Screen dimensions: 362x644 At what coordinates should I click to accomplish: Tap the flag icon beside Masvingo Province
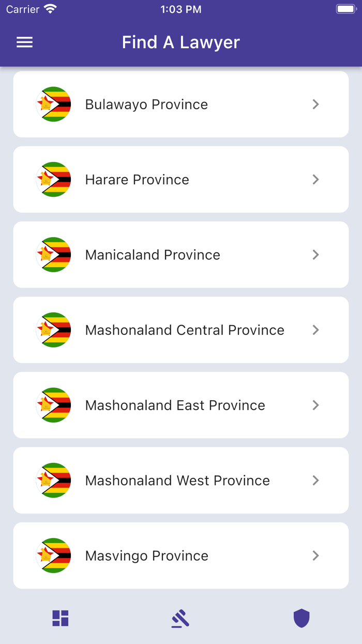pyautogui.click(x=54, y=555)
